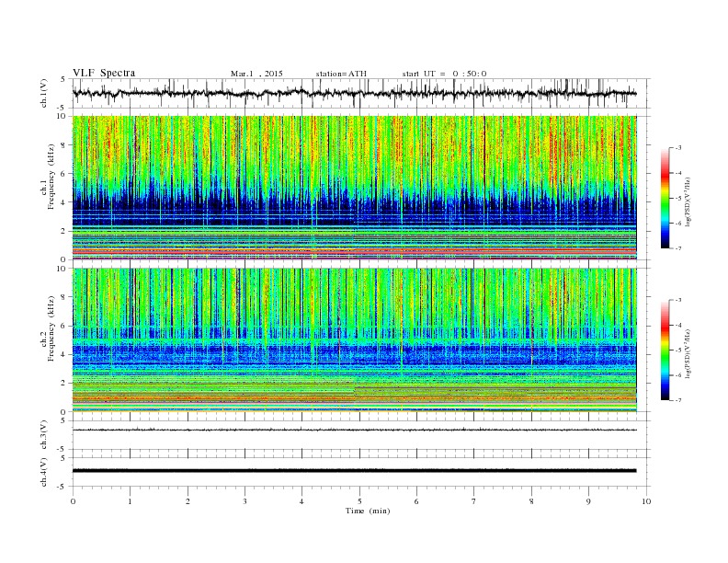728x563 pixels.
Task: Click the "ch.3(V)" axis label
Action: [44, 434]
